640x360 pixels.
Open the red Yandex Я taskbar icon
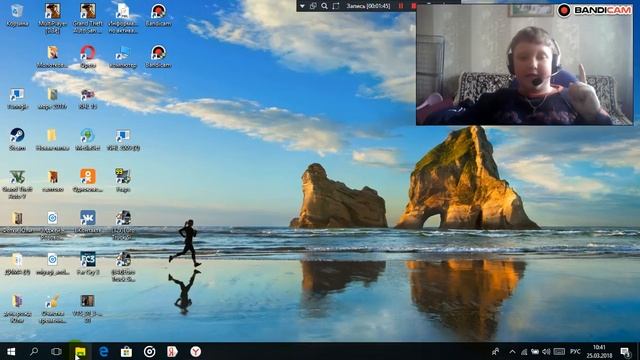pyautogui.click(x=172, y=351)
